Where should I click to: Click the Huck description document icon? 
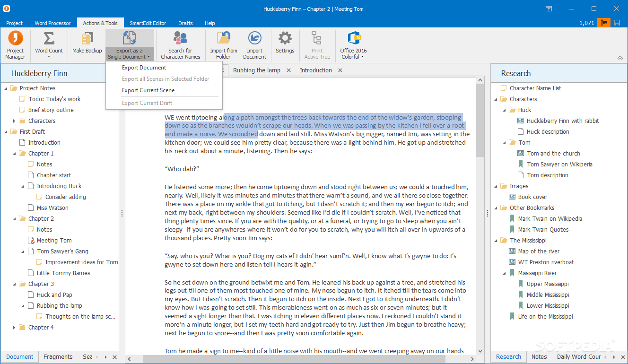(521, 132)
